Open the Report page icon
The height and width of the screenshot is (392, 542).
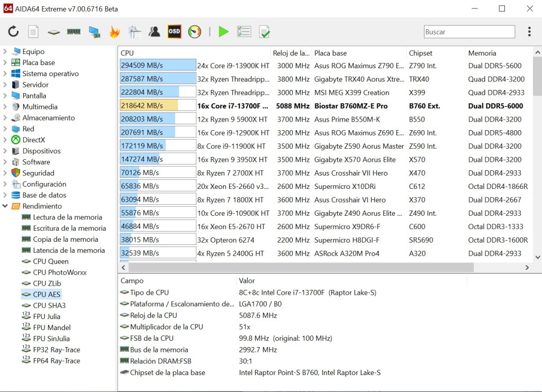33,32
